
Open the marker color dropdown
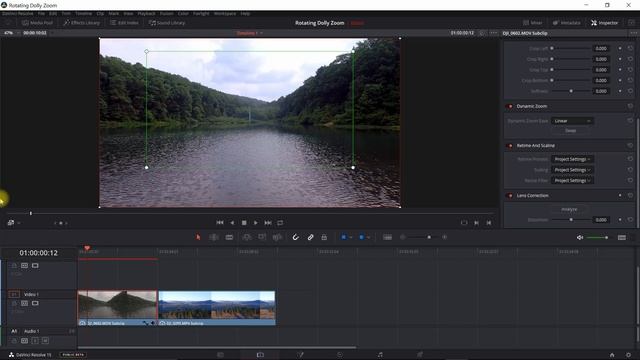click(369, 237)
